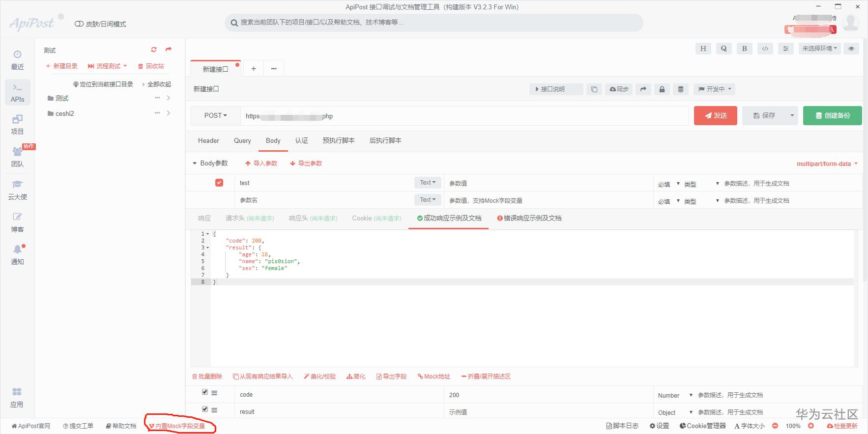868x434 pixels.
Task: Open the 博客 blog section
Action: coord(17,222)
